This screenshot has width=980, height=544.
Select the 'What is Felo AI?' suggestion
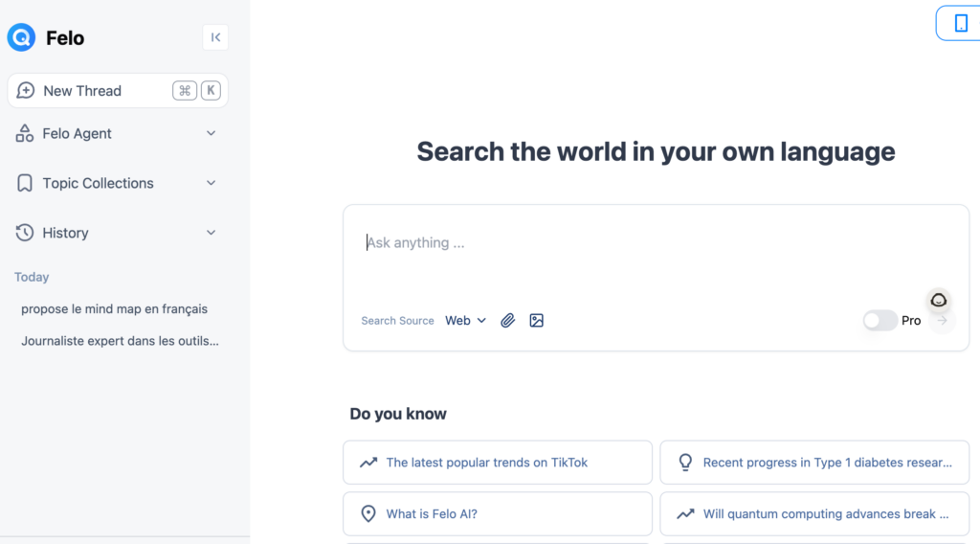click(498, 514)
